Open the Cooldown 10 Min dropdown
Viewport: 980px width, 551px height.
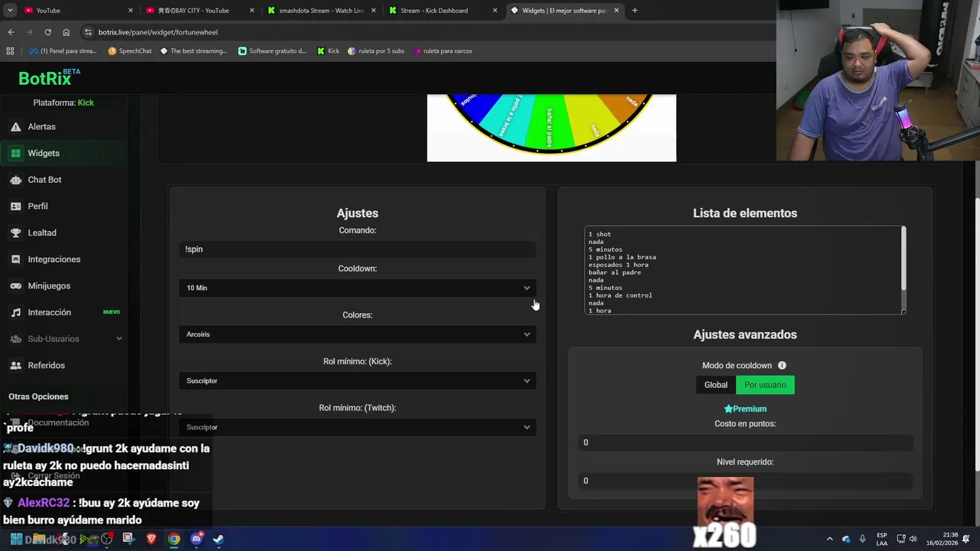[358, 288]
